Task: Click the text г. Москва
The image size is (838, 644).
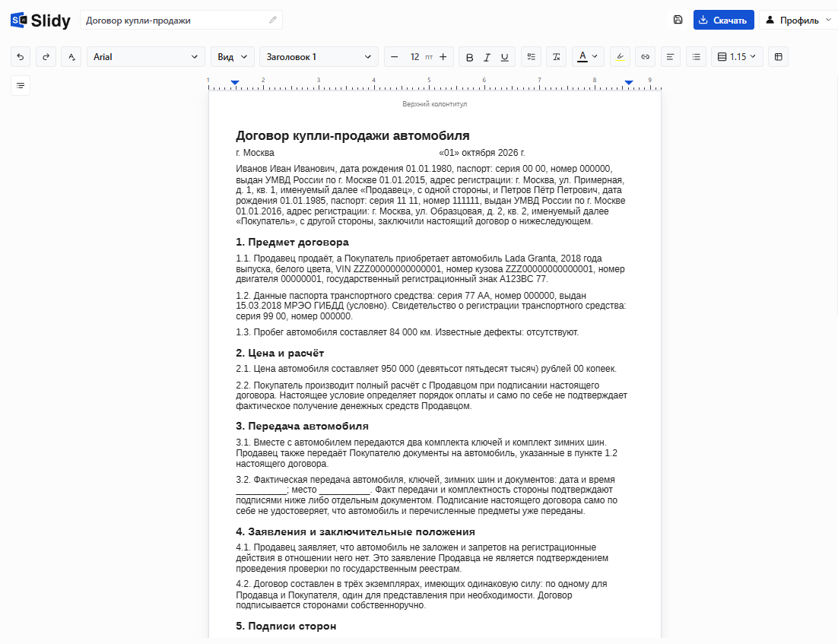Action: [x=255, y=153]
